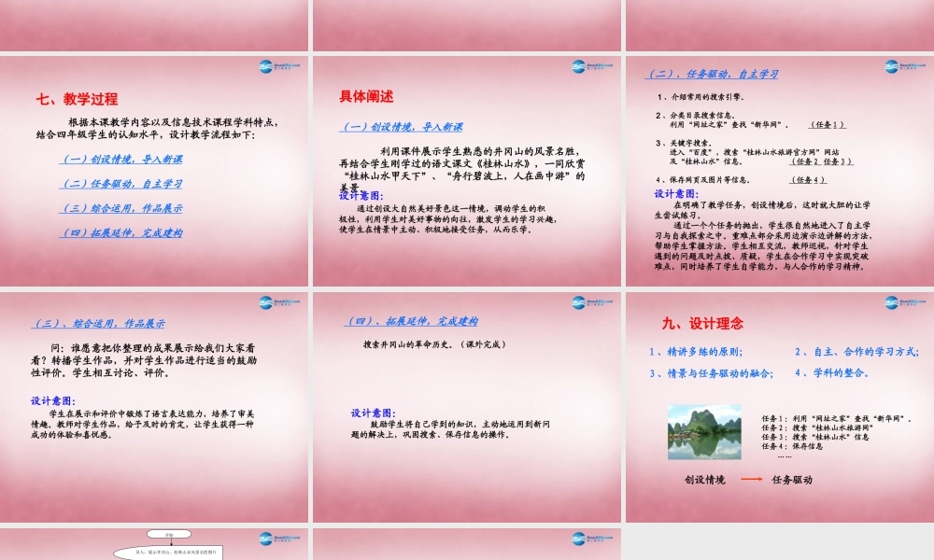Image resolution: width=934 pixels, height=560 pixels.
Task: Click "设计意图:" label on 任务驱动 slide
Action: point(676,194)
